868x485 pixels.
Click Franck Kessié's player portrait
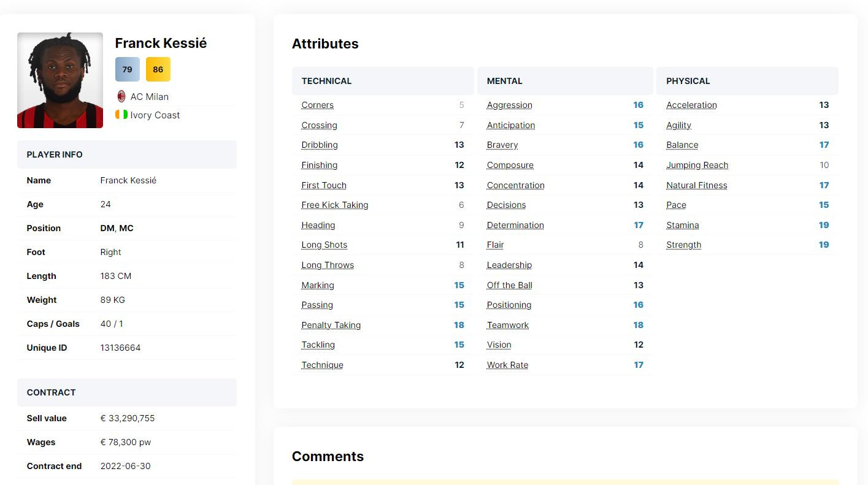click(60, 80)
